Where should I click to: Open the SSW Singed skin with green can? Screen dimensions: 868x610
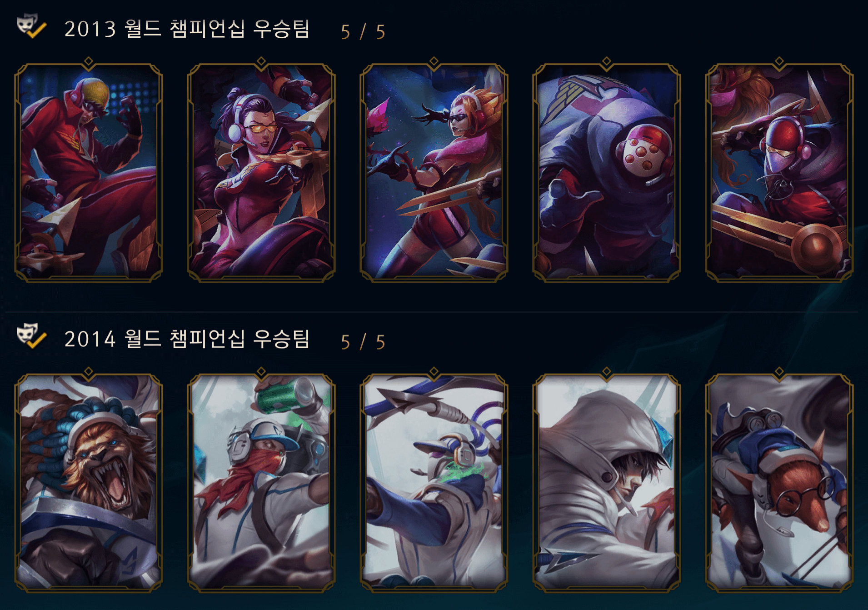(261, 483)
